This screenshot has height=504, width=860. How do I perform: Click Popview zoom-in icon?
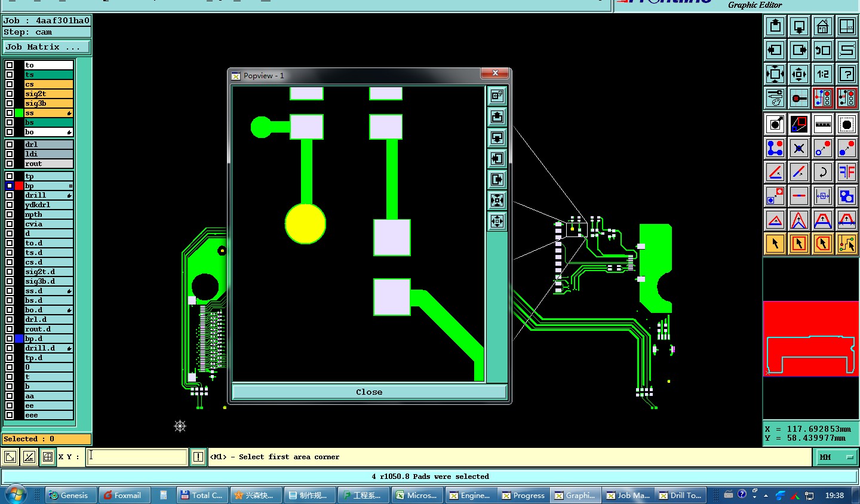coord(497,200)
